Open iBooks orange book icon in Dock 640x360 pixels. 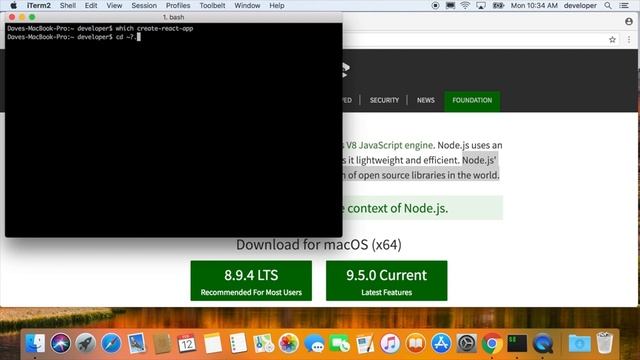coord(416,343)
